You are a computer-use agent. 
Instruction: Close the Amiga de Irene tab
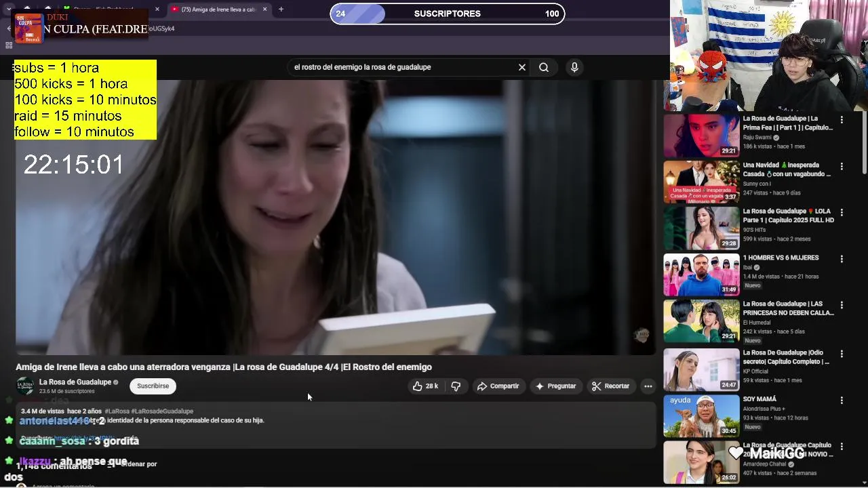[265, 9]
